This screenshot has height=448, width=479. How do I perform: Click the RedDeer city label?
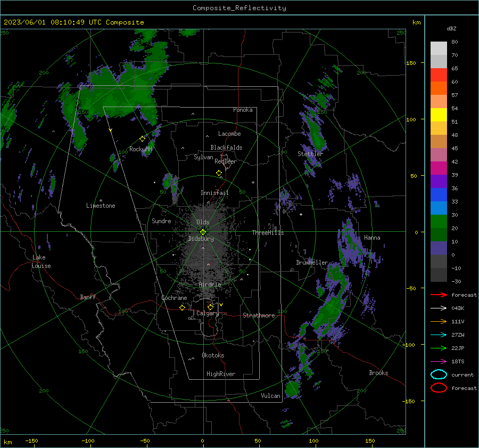pyautogui.click(x=226, y=161)
